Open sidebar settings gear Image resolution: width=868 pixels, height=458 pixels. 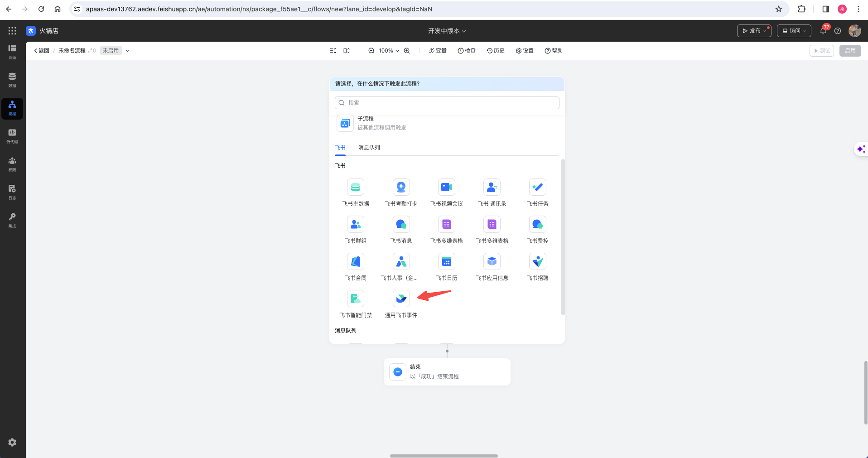(x=12, y=443)
